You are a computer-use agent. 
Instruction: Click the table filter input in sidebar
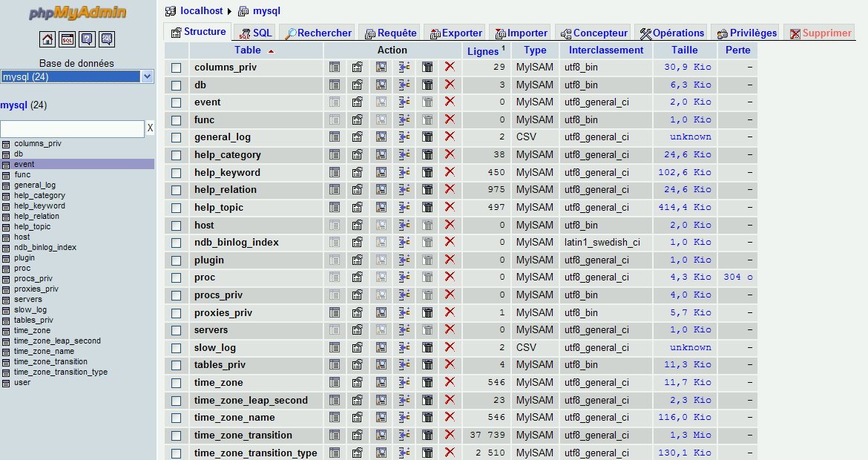(x=72, y=128)
